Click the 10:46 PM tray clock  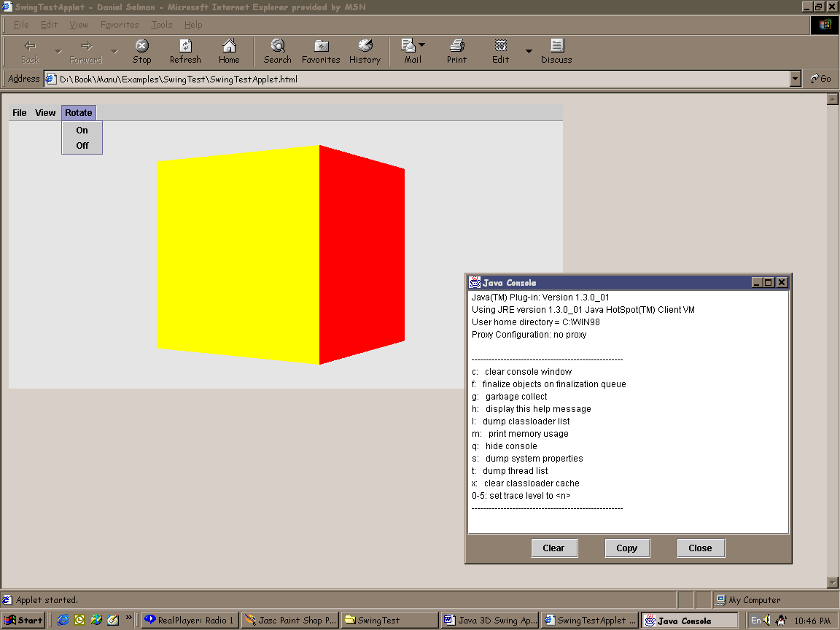point(812,621)
